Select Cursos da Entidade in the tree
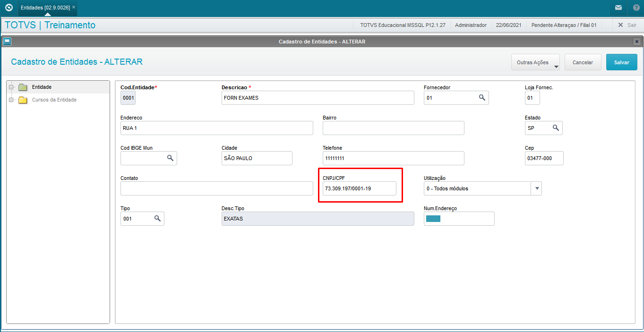The image size is (644, 332). (x=54, y=100)
